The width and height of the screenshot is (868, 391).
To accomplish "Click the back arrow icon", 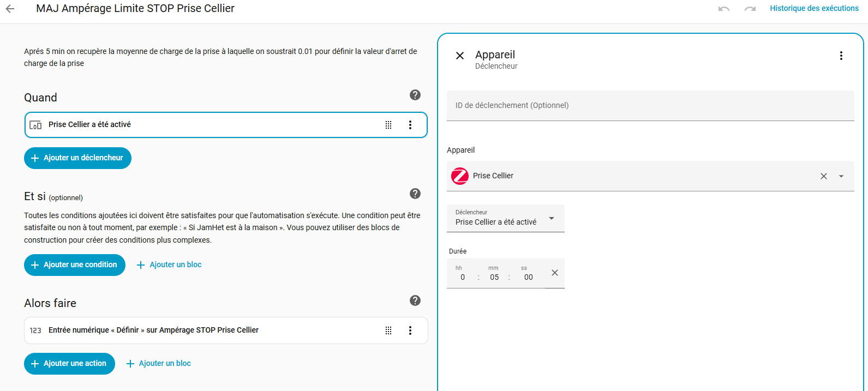I will point(10,9).
